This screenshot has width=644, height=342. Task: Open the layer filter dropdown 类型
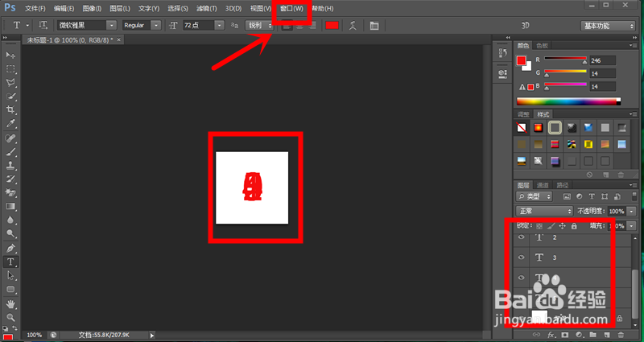[x=535, y=196]
